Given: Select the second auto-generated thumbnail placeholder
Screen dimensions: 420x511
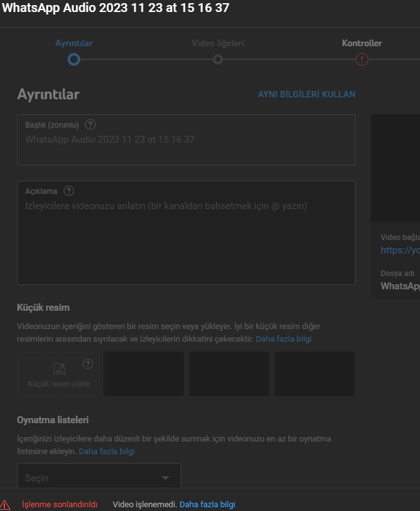Looking at the screenshot, I should [x=229, y=374].
